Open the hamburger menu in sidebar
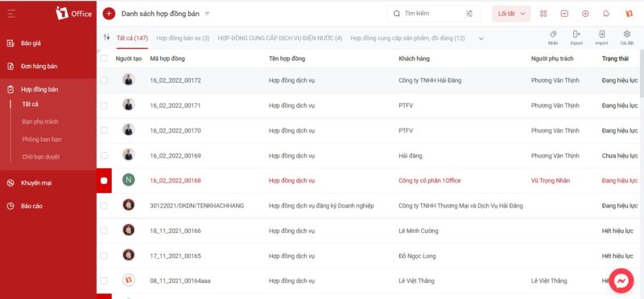This screenshot has height=299, width=644. tap(11, 14)
